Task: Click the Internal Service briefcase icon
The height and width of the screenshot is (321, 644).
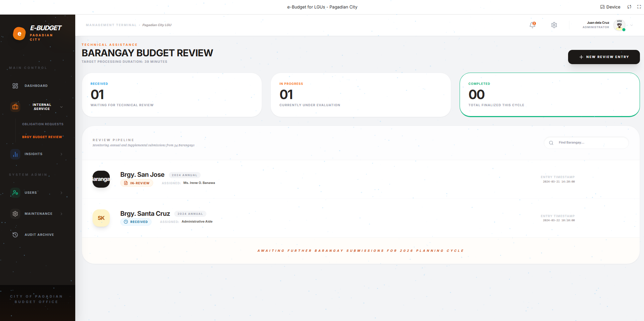Action: pyautogui.click(x=15, y=107)
